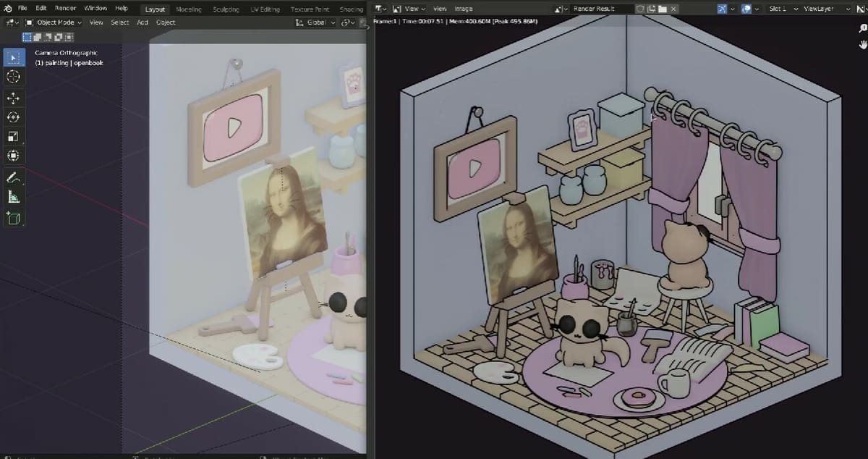Image resolution: width=868 pixels, height=459 pixels.
Task: Open the 3D viewport Select menu
Action: tap(120, 22)
